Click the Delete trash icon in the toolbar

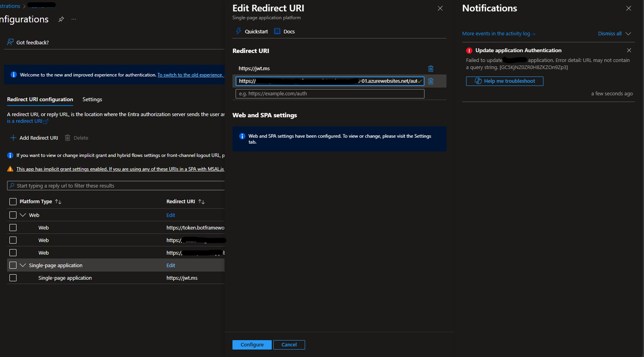68,138
